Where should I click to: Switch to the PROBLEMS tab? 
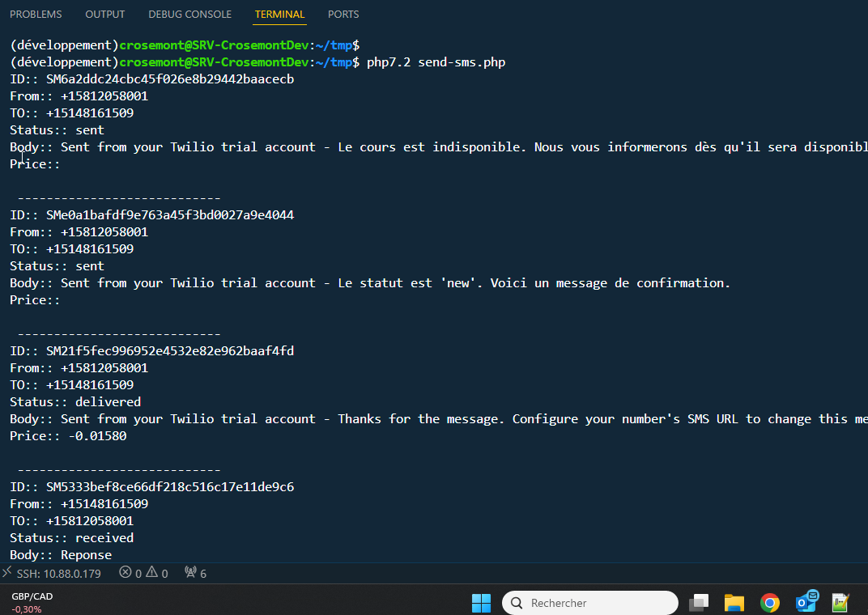pyautogui.click(x=36, y=15)
